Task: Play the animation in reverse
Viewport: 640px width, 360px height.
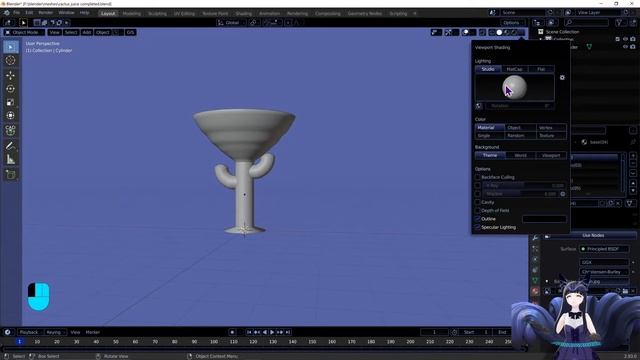Action: click(x=264, y=332)
